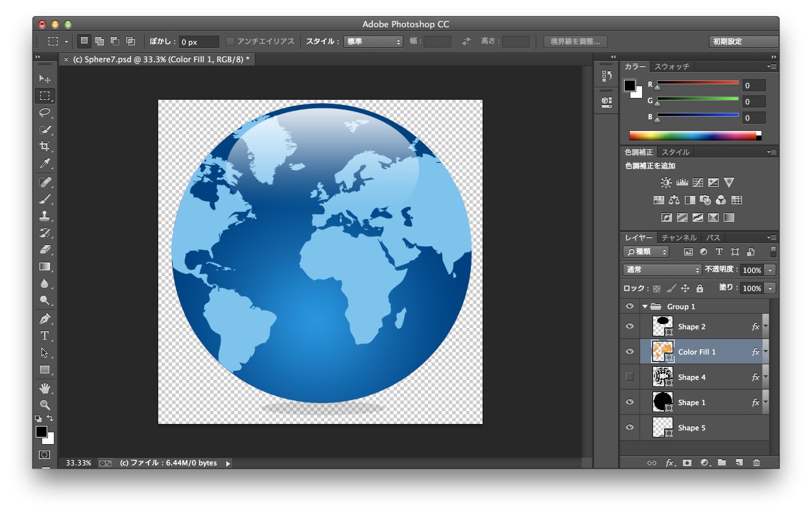Image resolution: width=812 pixels, height=514 pixels.
Task: Open the 通常 blend mode dropdown
Action: (662, 270)
